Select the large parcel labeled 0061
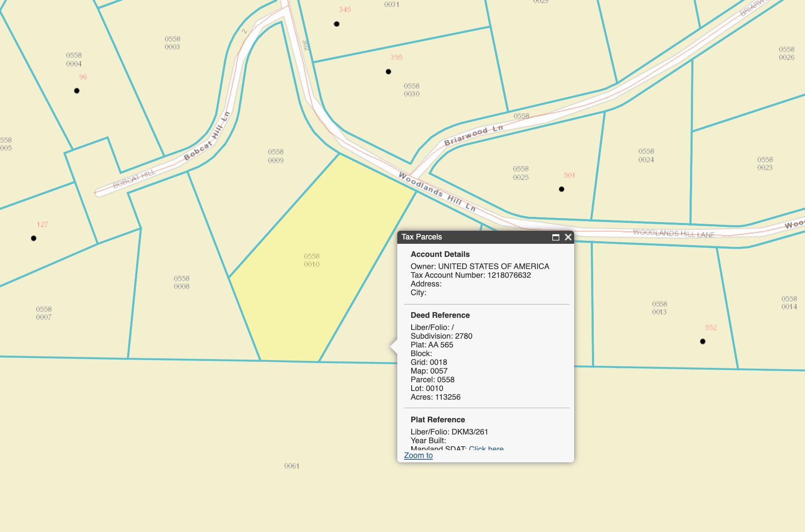The image size is (805, 532). point(292,466)
